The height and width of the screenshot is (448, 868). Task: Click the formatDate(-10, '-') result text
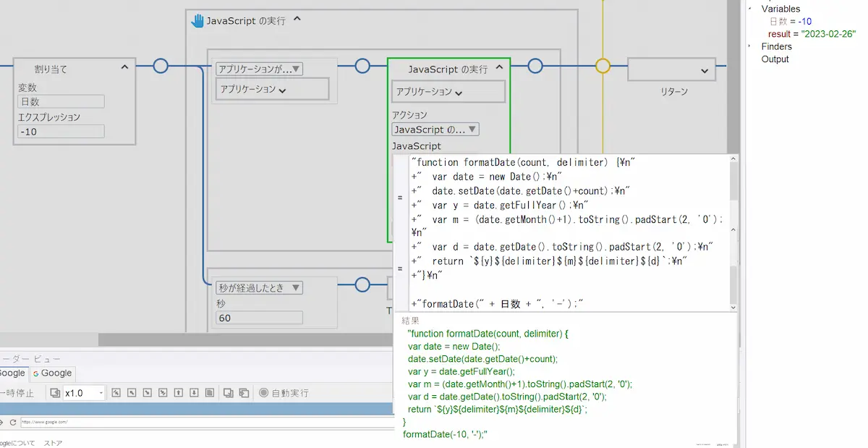446,434
